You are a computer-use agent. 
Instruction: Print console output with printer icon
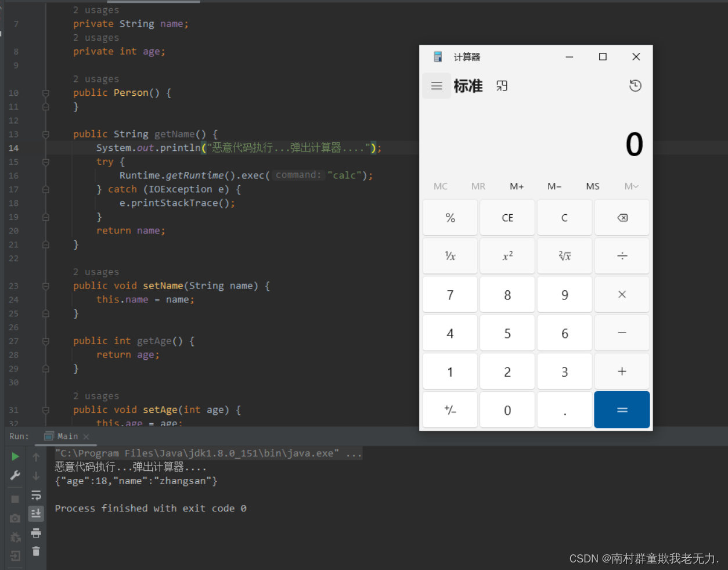click(36, 533)
